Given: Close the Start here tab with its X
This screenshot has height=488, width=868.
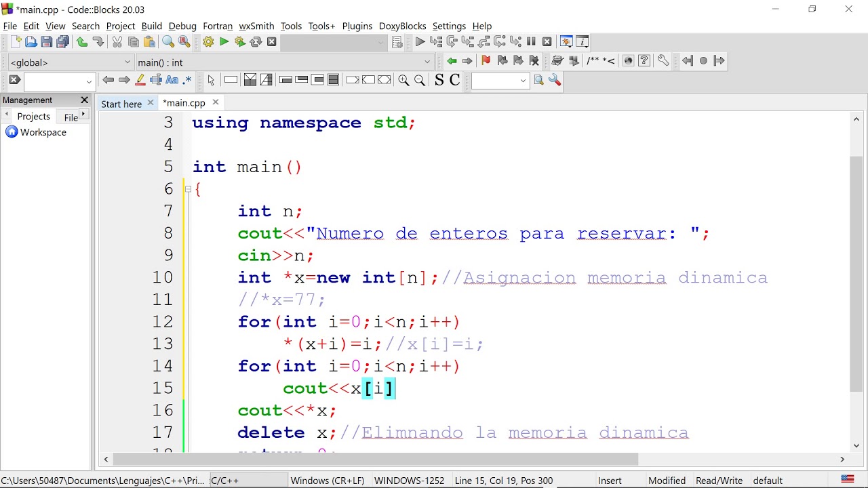Looking at the screenshot, I should click(151, 103).
